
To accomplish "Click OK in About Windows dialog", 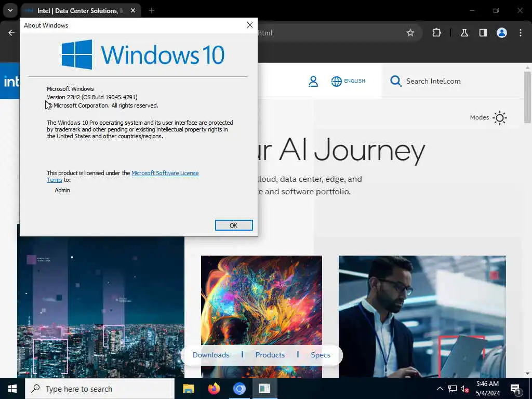I will [x=234, y=225].
